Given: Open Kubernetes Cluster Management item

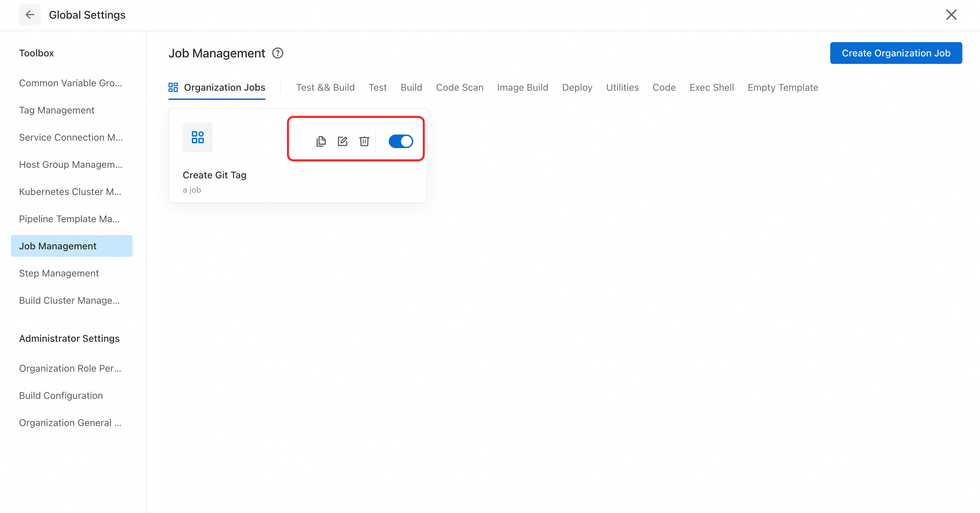Looking at the screenshot, I should pyautogui.click(x=70, y=192).
